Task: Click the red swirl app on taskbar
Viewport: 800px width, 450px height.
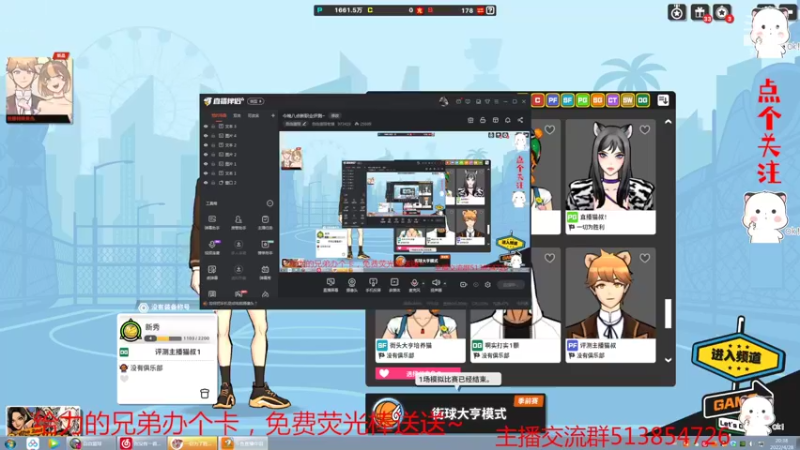Action: 126,443
